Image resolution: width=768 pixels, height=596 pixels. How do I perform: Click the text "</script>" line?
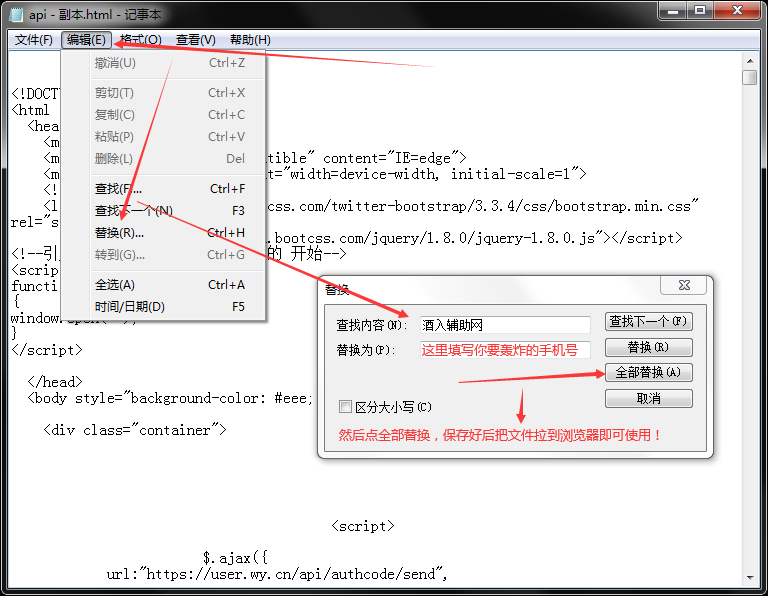click(x=47, y=350)
